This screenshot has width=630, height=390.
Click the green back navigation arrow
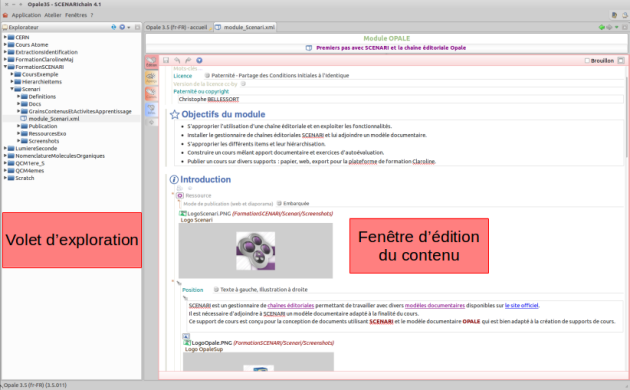(601, 27)
